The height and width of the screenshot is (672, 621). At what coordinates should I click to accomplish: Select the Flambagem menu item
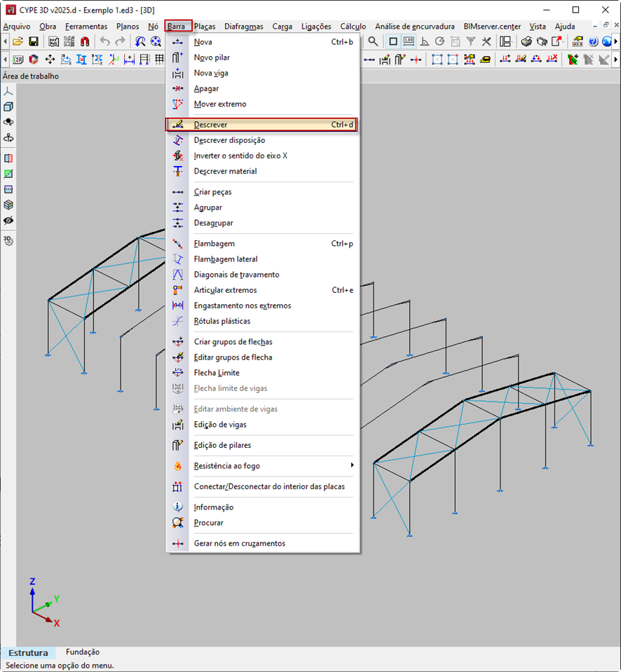[x=261, y=243]
